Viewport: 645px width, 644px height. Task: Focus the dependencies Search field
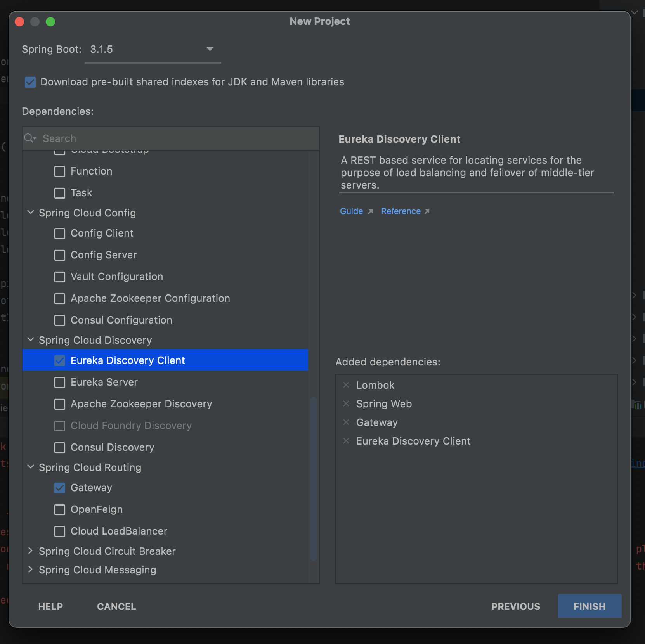pos(171,138)
